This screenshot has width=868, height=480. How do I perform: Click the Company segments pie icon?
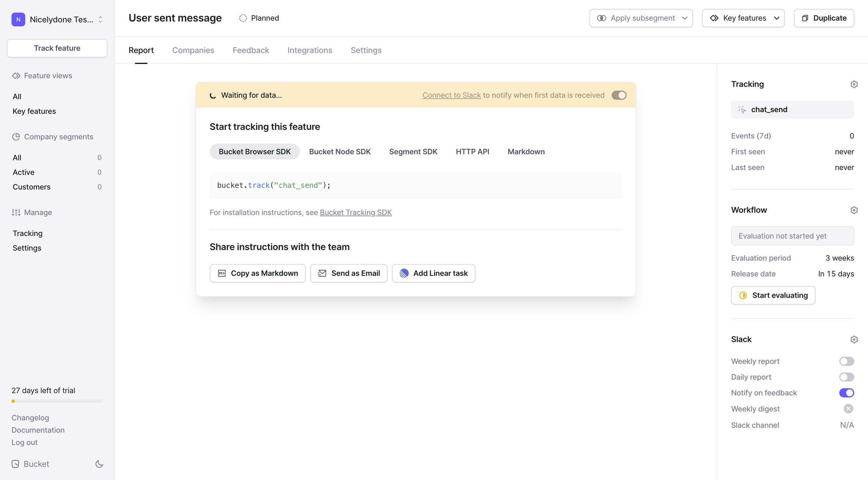click(x=16, y=137)
